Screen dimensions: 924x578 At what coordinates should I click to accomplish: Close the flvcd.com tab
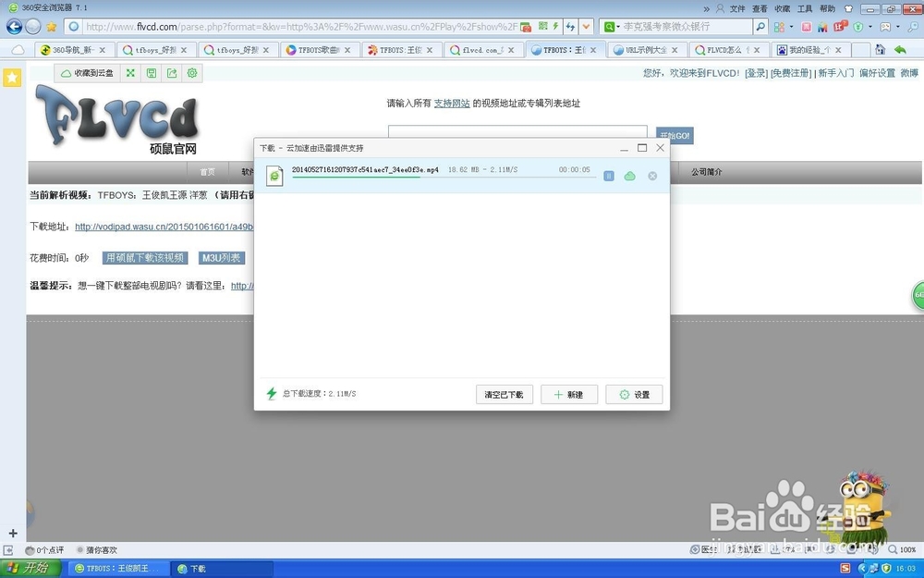(x=511, y=50)
